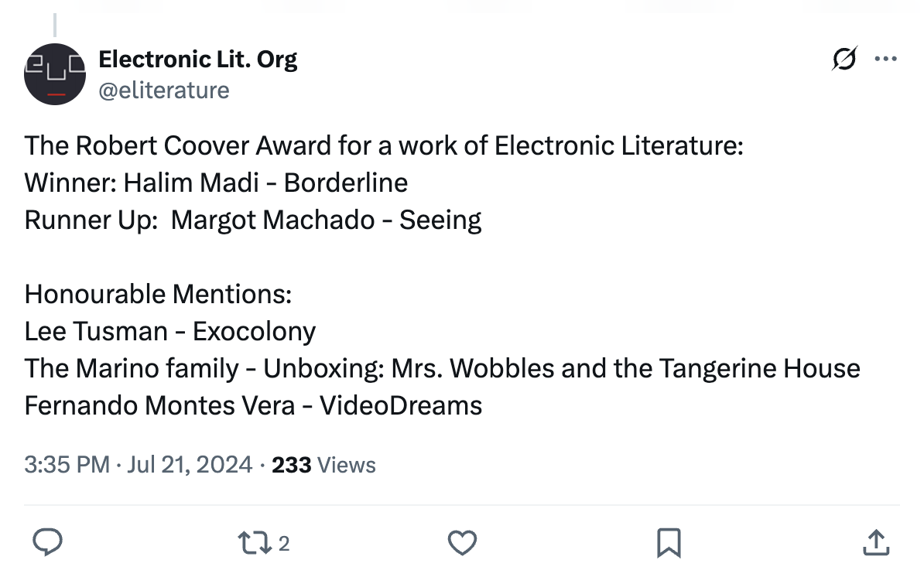Click the Share upload-arrow icon
The image size is (924, 577).
pyautogui.click(x=875, y=543)
